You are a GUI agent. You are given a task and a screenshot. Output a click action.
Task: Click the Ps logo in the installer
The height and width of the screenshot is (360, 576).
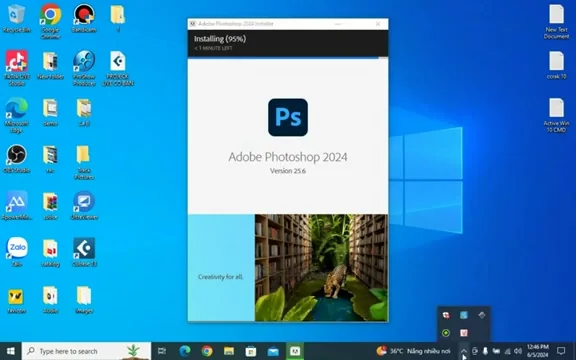pyautogui.click(x=288, y=117)
